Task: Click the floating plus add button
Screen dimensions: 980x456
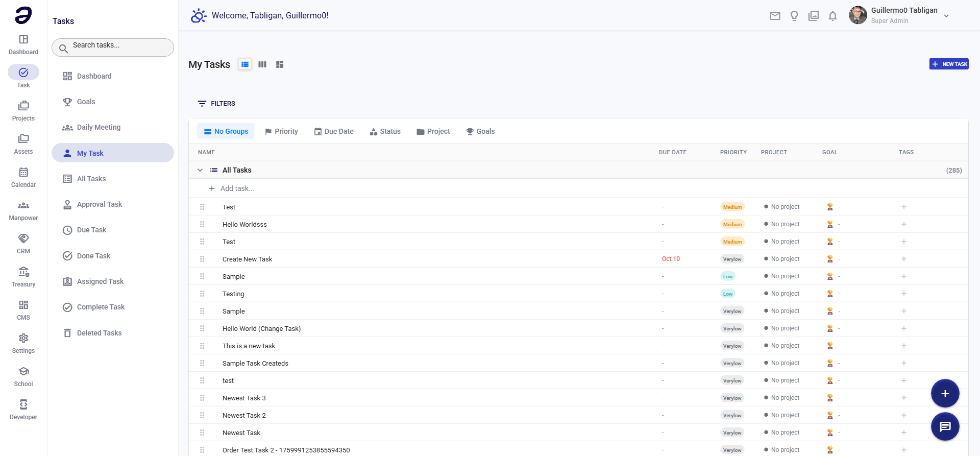Action: [x=945, y=394]
